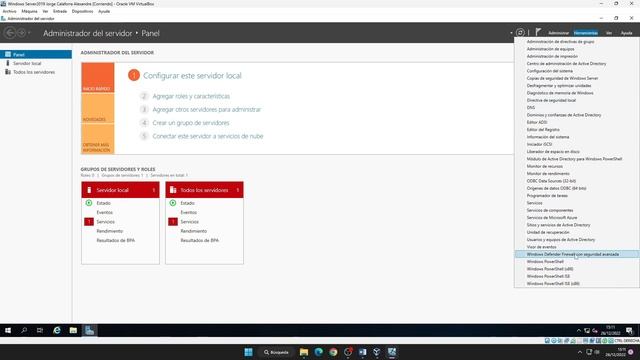Click Rendimiento in Servidor local tile
The width and height of the screenshot is (640, 360).
[x=109, y=231]
